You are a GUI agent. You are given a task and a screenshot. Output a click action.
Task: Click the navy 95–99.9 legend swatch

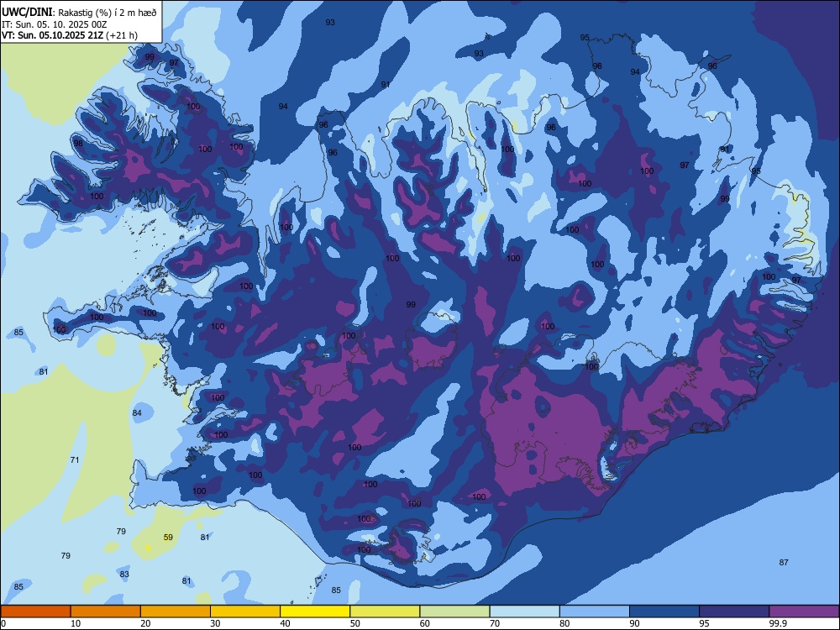(734, 612)
